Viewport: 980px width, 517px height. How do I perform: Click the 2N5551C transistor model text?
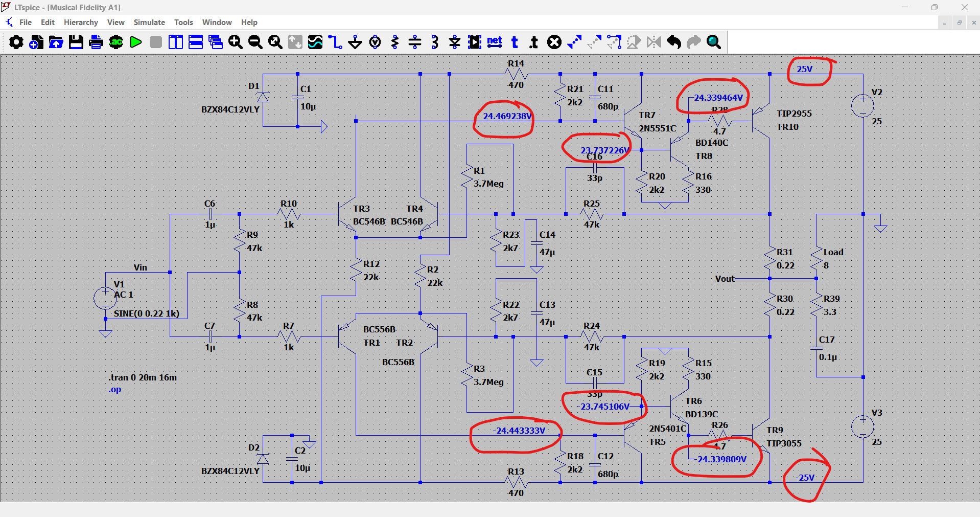click(658, 128)
